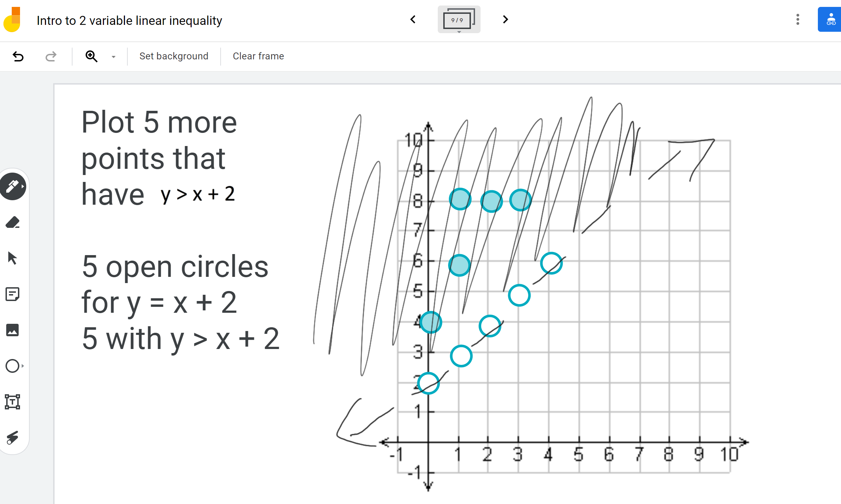This screenshot has width=841, height=504.
Task: Click the Jamboard logo
Action: point(12,20)
